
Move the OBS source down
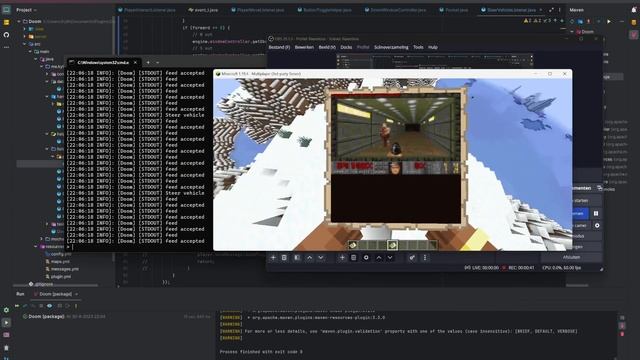point(390,258)
